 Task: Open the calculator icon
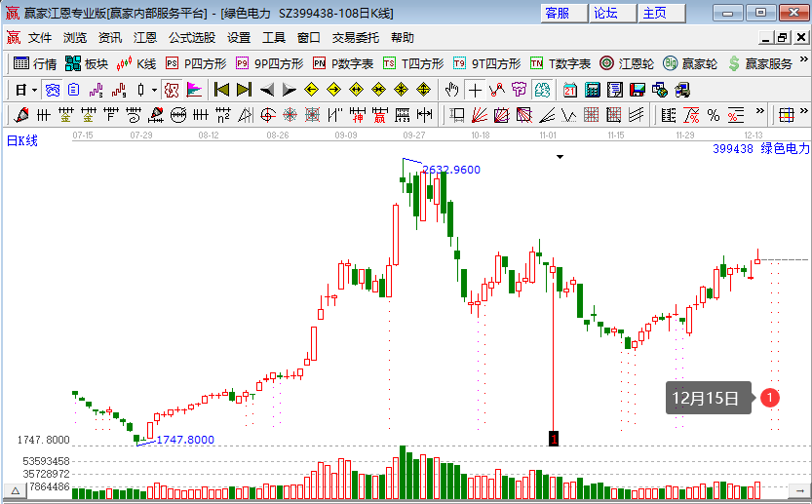click(x=593, y=90)
